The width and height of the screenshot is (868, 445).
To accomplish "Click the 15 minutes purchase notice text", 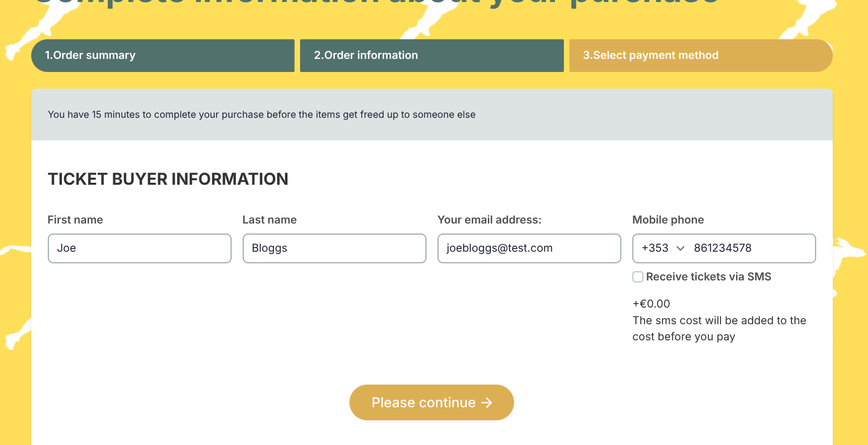I will [x=261, y=115].
